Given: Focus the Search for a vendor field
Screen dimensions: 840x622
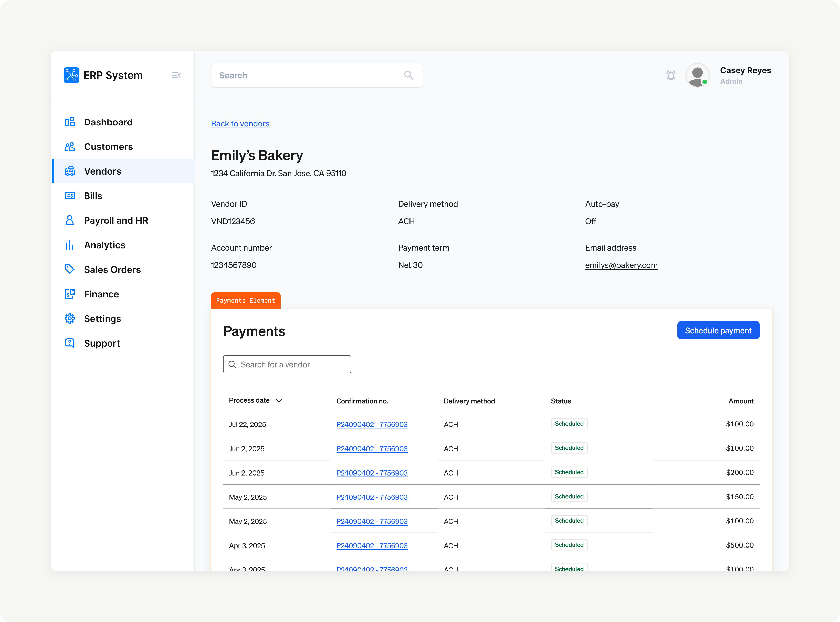Looking at the screenshot, I should pos(292,364).
